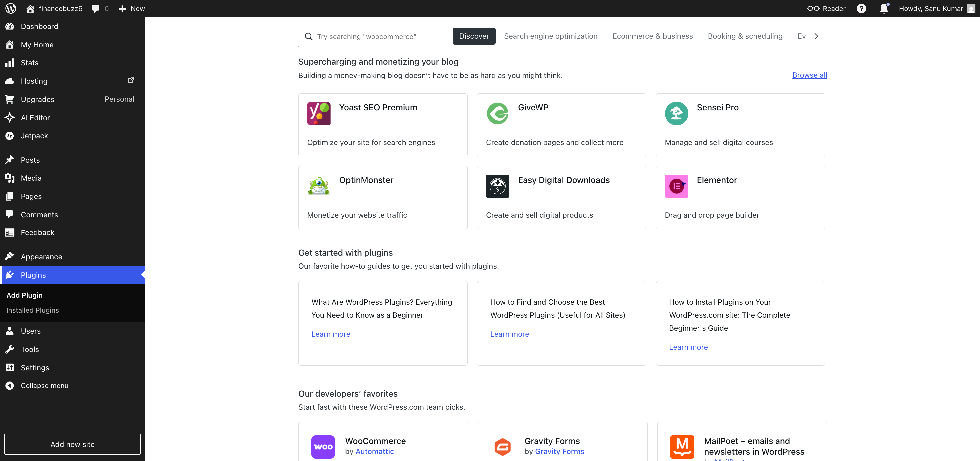Open the OptinMonster title
The height and width of the screenshot is (461, 980).
pos(366,180)
